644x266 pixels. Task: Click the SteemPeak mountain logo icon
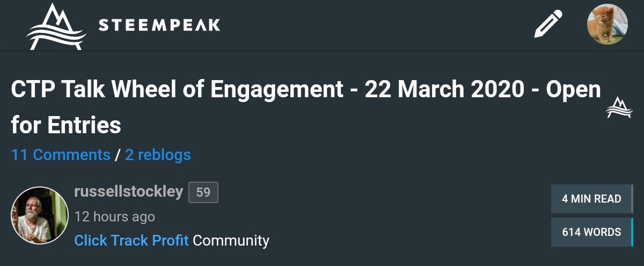(x=56, y=26)
